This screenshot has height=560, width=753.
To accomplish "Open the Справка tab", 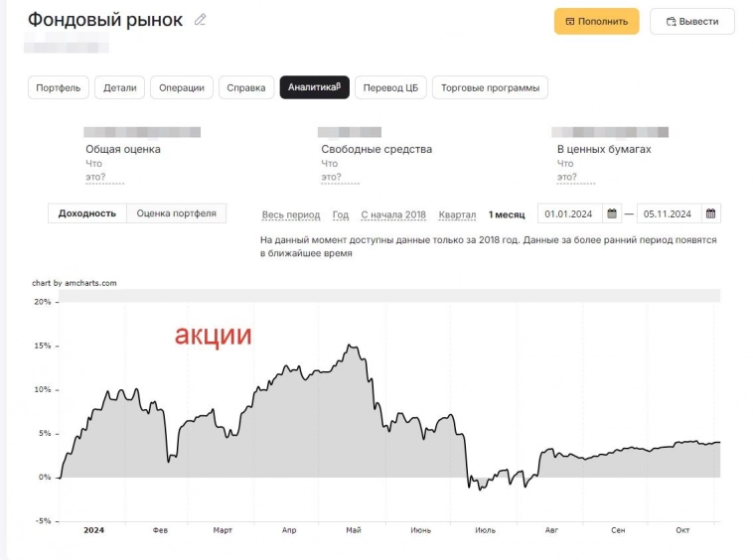I will 245,87.
